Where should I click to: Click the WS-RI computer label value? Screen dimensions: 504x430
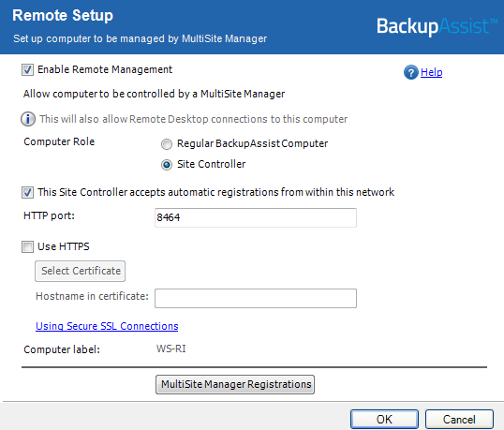pos(171,348)
